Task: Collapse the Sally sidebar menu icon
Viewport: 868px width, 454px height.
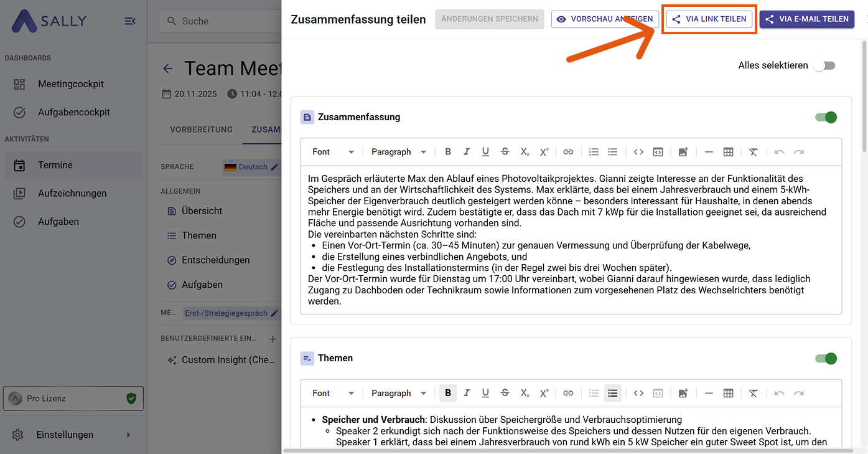Action: [x=130, y=21]
